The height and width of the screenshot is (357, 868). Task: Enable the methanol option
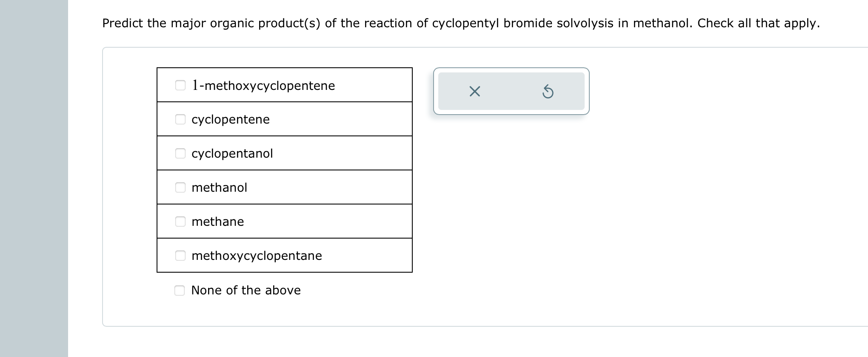pyautogui.click(x=180, y=187)
